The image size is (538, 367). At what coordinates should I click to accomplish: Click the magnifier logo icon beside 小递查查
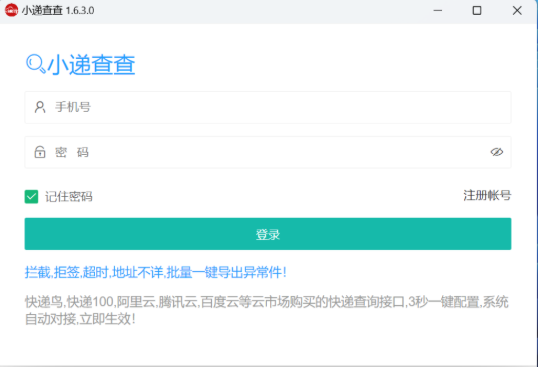[36, 63]
